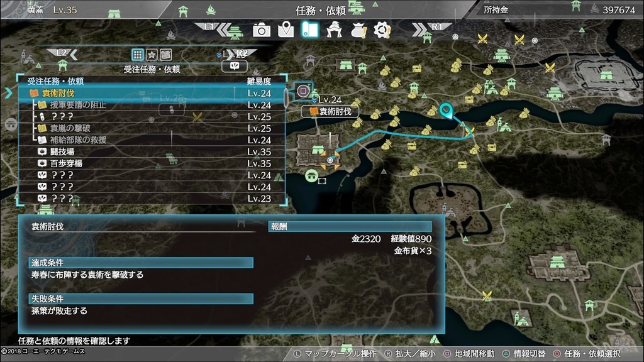Click the 金布貨×3 reward item

pyautogui.click(x=413, y=251)
